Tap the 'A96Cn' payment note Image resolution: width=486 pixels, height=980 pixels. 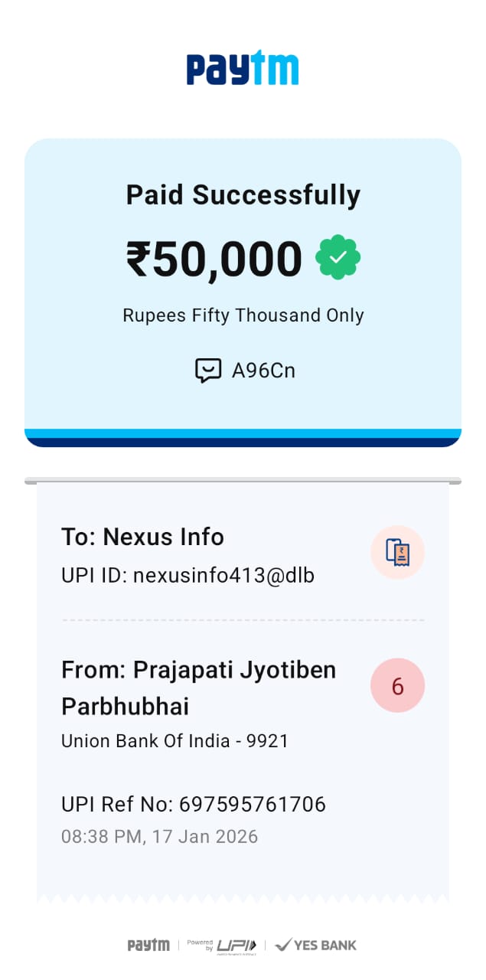click(x=263, y=371)
